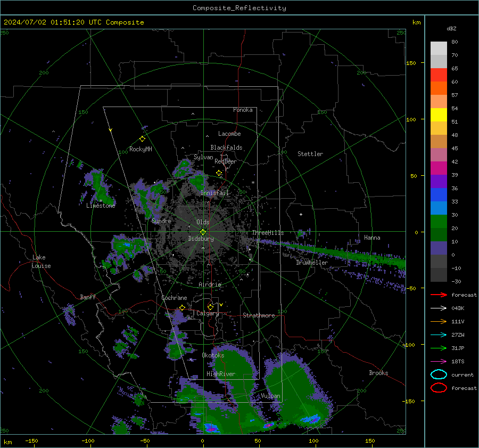This screenshot has height=448, width=479.
Task: Click the 54 dBZ yellow color swatch
Action: [439, 115]
